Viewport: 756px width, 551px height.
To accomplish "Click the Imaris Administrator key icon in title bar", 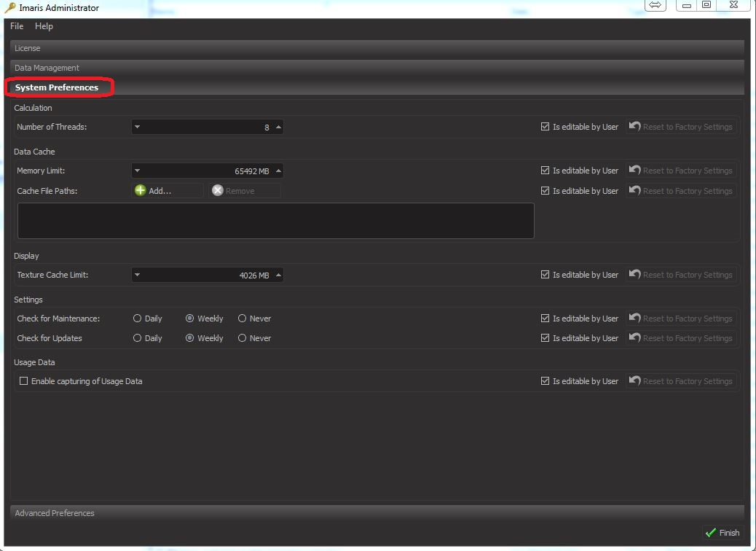I will tap(9, 8).
